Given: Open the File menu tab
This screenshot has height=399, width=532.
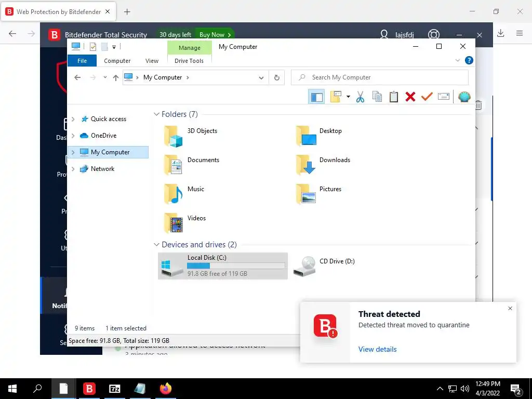Looking at the screenshot, I should 82,61.
